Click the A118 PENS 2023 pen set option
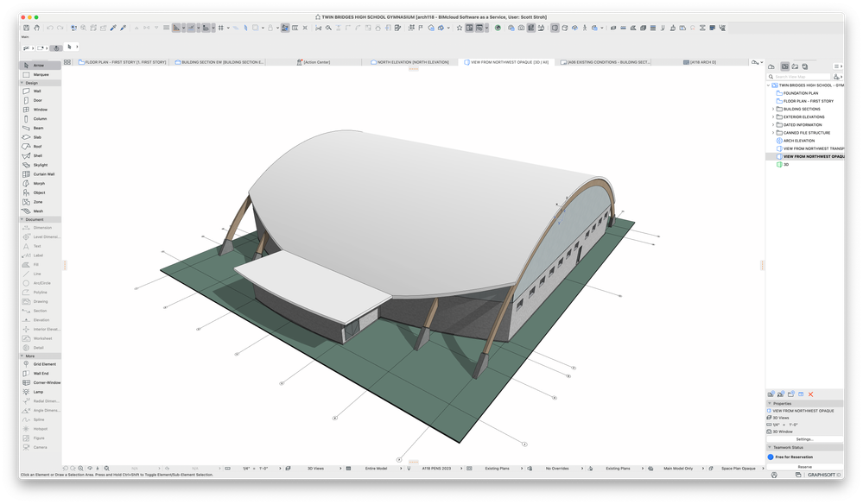Viewport: 863px width, 504px height. coord(436,469)
